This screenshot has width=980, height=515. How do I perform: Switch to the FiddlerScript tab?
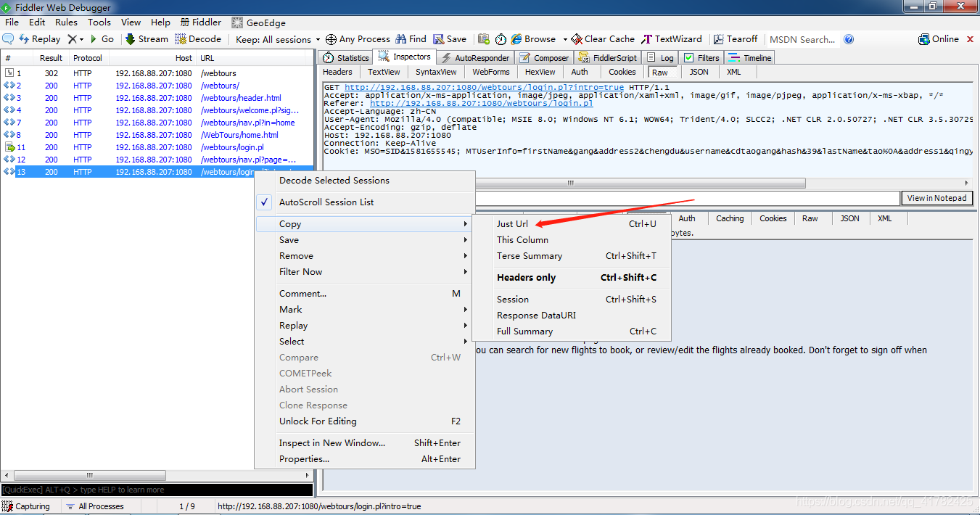point(607,57)
